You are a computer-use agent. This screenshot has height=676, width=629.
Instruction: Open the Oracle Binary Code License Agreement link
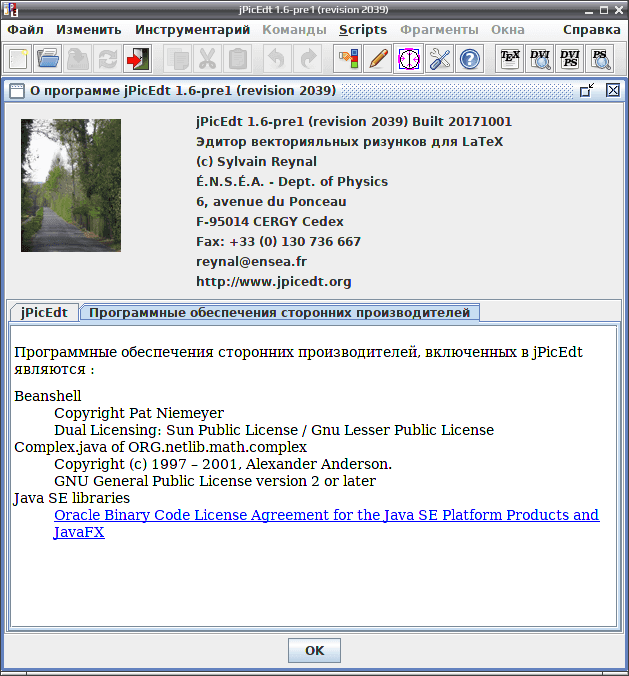[326, 523]
